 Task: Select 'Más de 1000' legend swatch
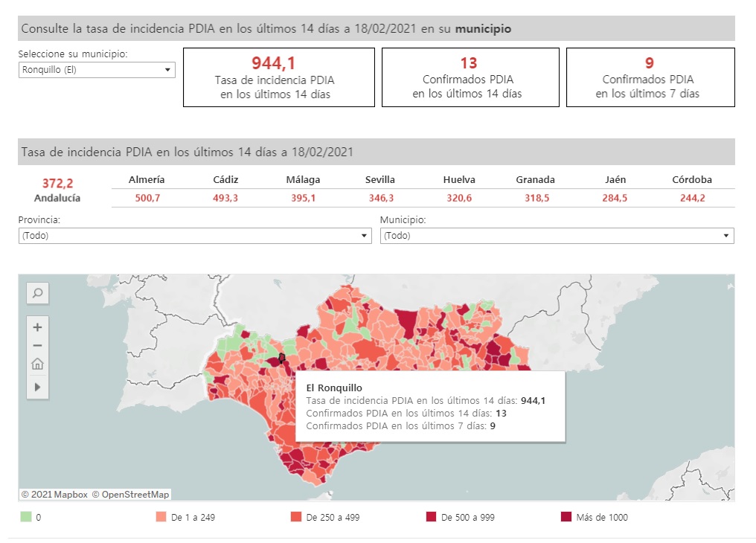(566, 517)
